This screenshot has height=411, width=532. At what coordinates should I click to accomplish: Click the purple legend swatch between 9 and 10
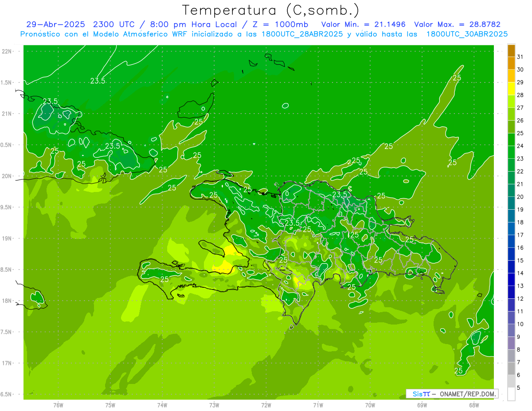511,331
